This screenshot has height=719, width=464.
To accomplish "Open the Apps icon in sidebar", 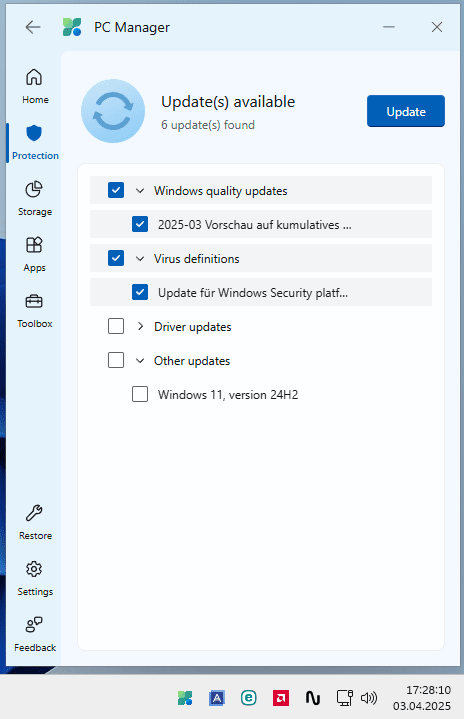I will click(x=34, y=245).
